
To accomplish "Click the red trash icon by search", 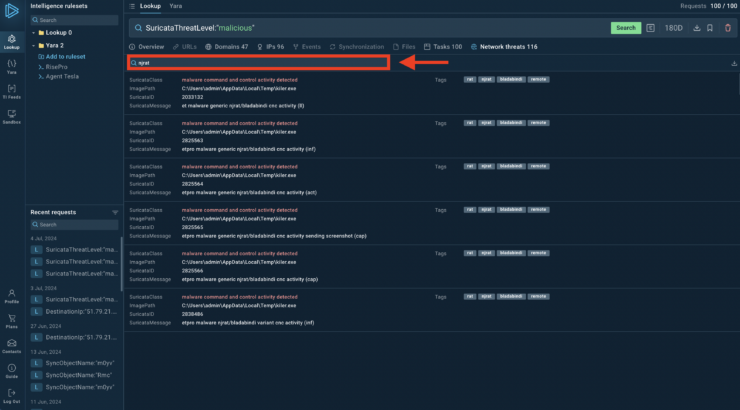I will pos(726,28).
